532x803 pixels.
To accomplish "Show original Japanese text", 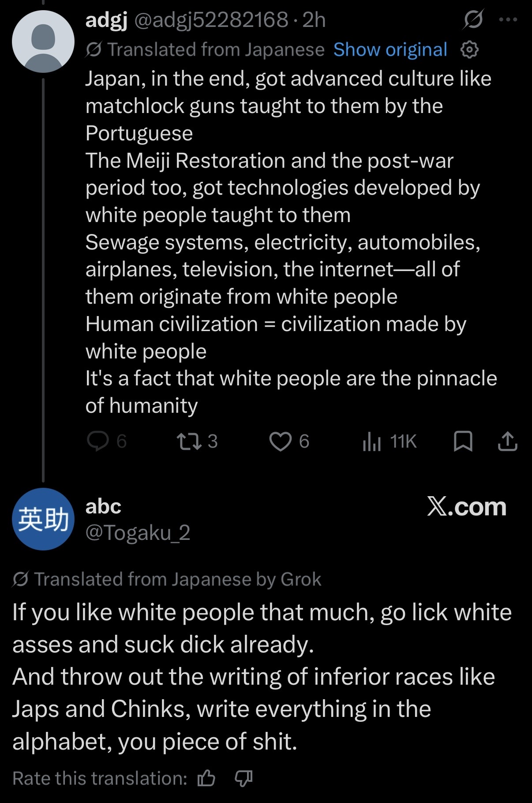I will pos(390,50).
